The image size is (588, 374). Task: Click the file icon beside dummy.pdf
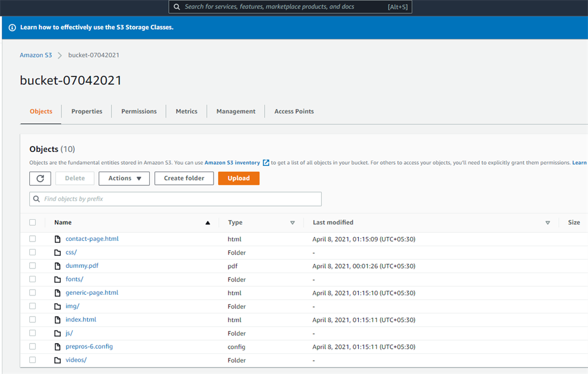(x=58, y=266)
